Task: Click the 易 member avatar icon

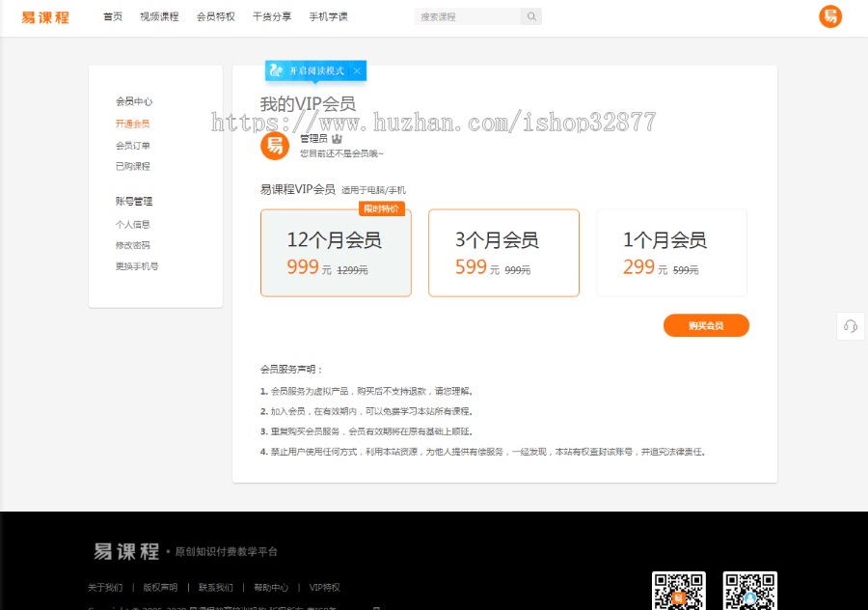Action: pos(275,146)
